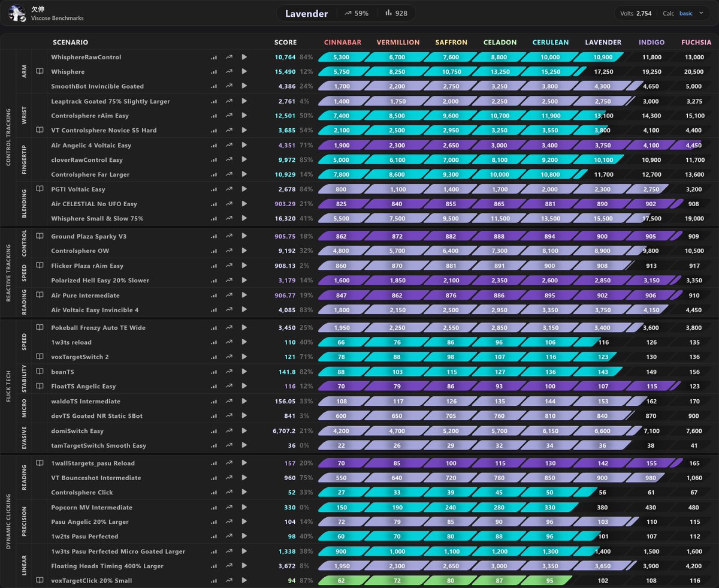The width and height of the screenshot is (719, 588).
Task: Open the guide book icon for Whisphere
Action: [x=40, y=72]
